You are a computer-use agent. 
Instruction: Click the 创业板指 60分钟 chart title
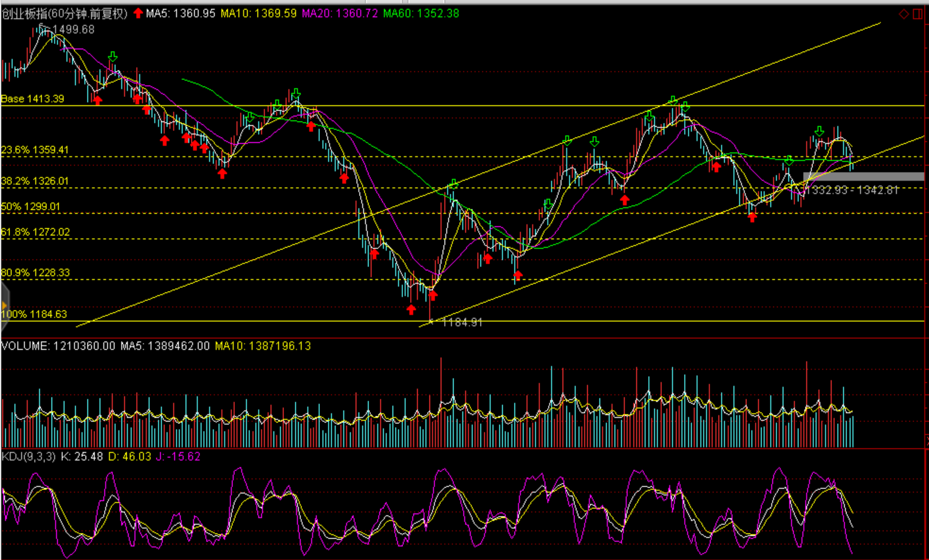tap(64, 13)
